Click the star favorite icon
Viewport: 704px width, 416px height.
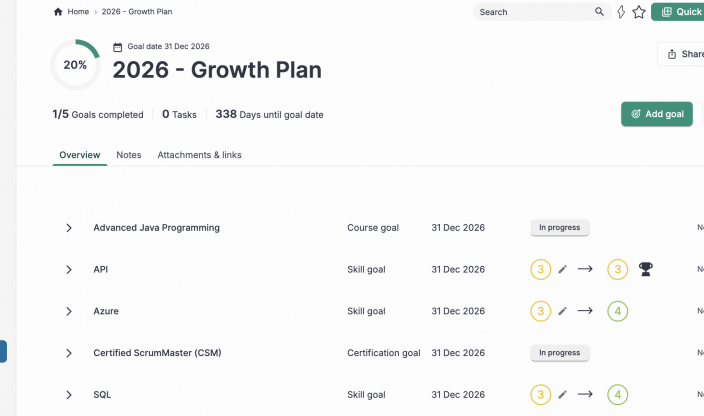[639, 12]
